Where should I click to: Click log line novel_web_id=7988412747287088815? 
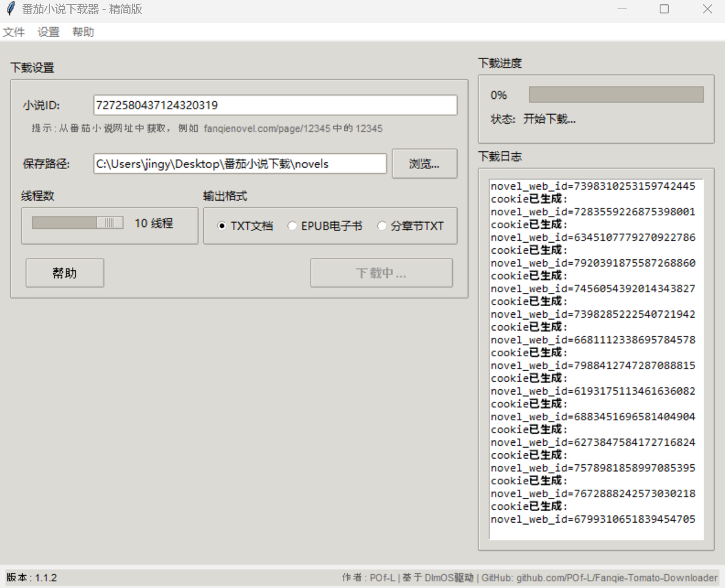[593, 365]
